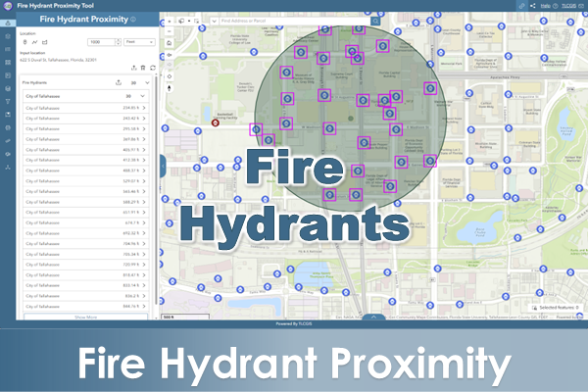588x392 pixels.
Task: Select the hydrant row at 529.07 ft
Action: coord(86,181)
